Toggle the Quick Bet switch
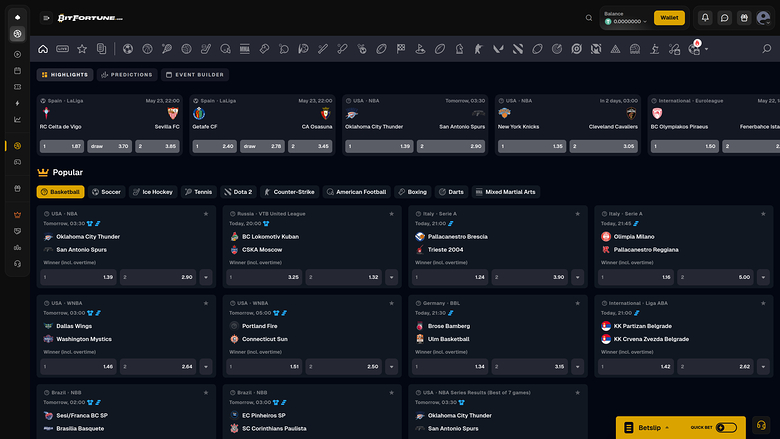 tap(726, 428)
